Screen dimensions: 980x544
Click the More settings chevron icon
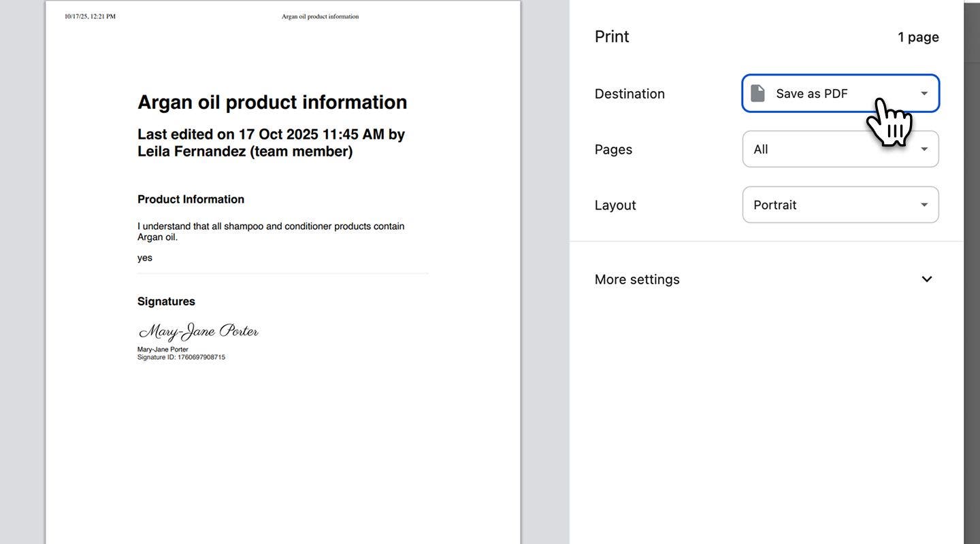point(926,278)
